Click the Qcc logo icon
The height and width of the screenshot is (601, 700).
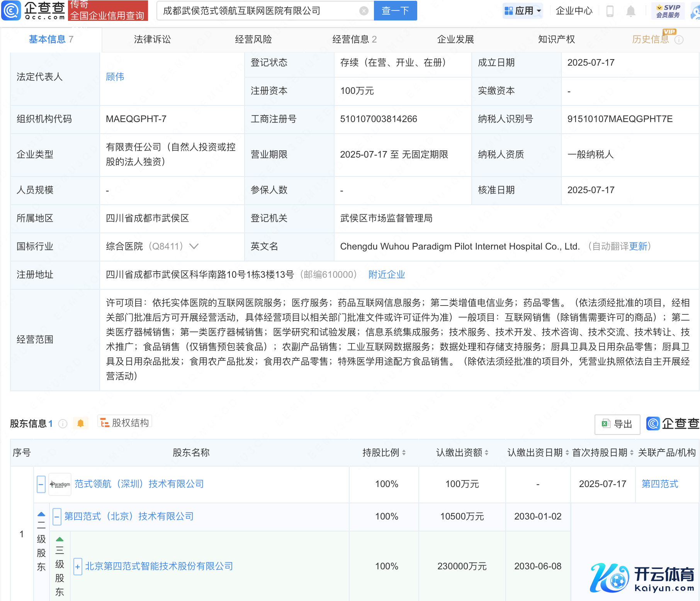click(x=11, y=10)
